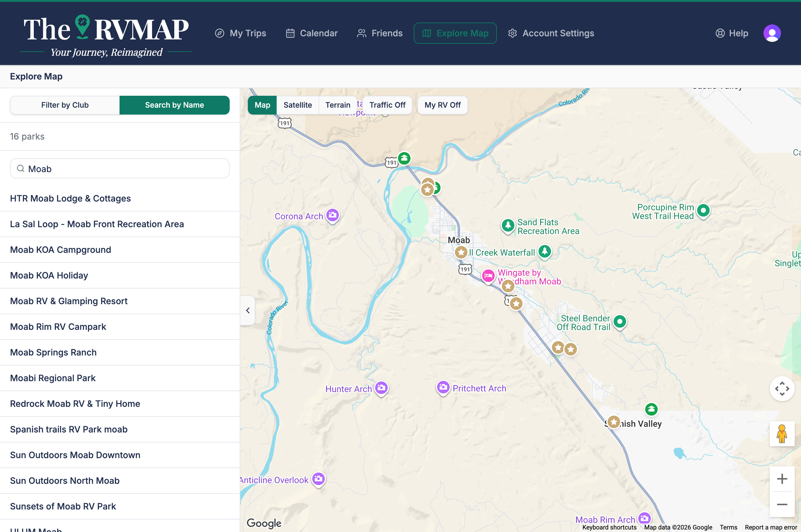Select La Sal Loop - Moab Front Recreation Area
The width and height of the screenshot is (801, 532).
click(x=120, y=224)
